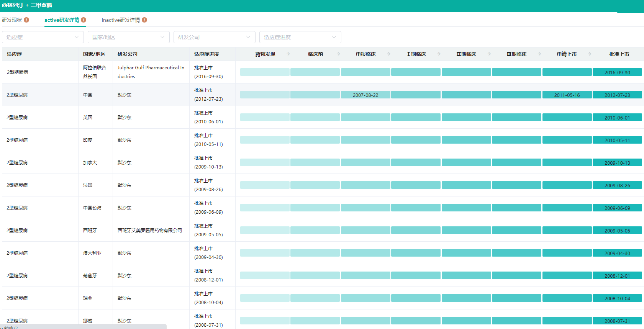Click 西班牙艾美罗医用药物有限公司 company name
Image resolution: width=644 pixels, height=329 pixels.
point(150,230)
